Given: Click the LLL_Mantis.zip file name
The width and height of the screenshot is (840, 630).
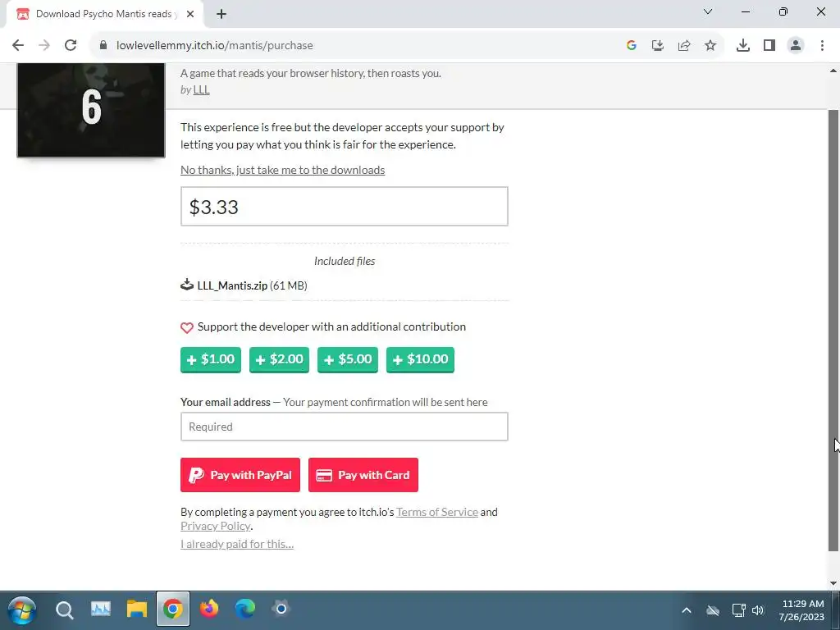Looking at the screenshot, I should (232, 285).
